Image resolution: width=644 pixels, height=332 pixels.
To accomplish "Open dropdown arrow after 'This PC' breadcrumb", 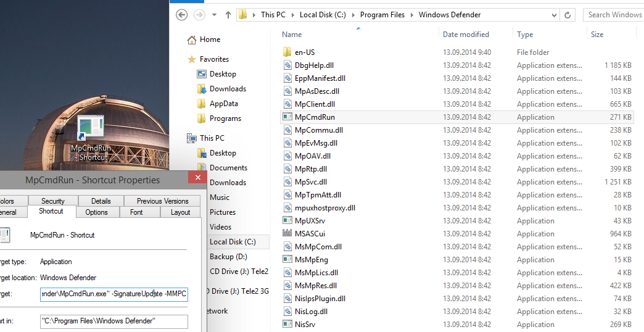I will (x=293, y=15).
